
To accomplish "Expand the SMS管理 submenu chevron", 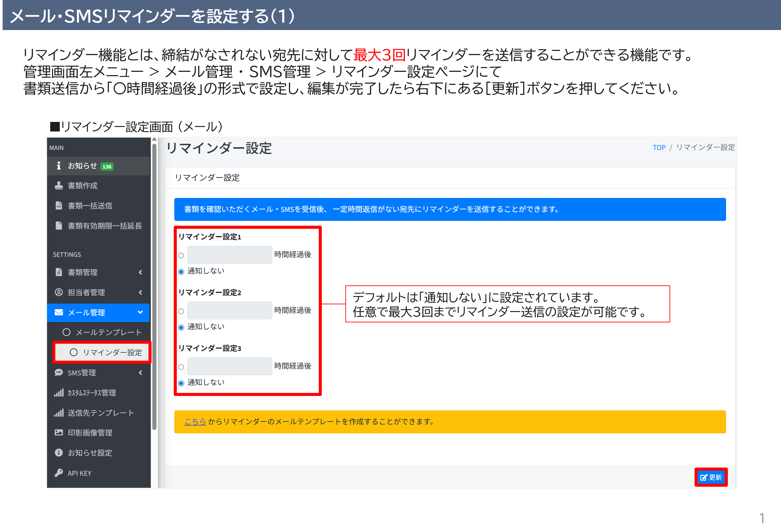I will 140,372.
